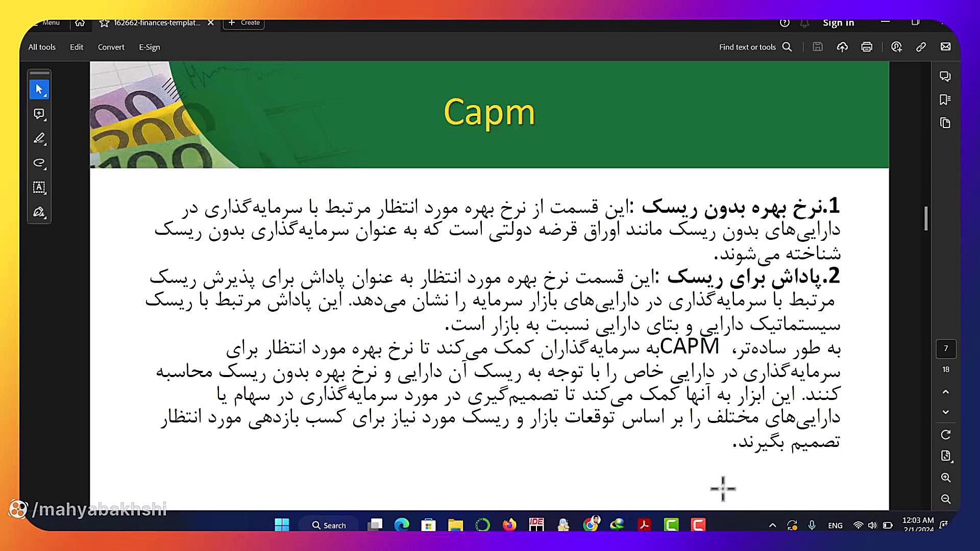Open the E-Sign menu
This screenshot has width=980, height=551.
150,47
